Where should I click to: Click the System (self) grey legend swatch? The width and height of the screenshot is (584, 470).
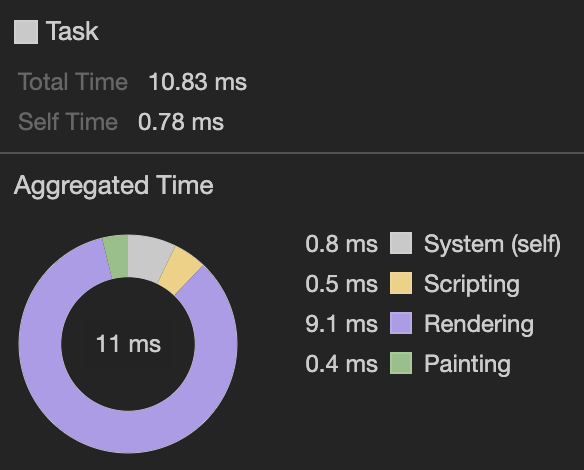click(401, 243)
